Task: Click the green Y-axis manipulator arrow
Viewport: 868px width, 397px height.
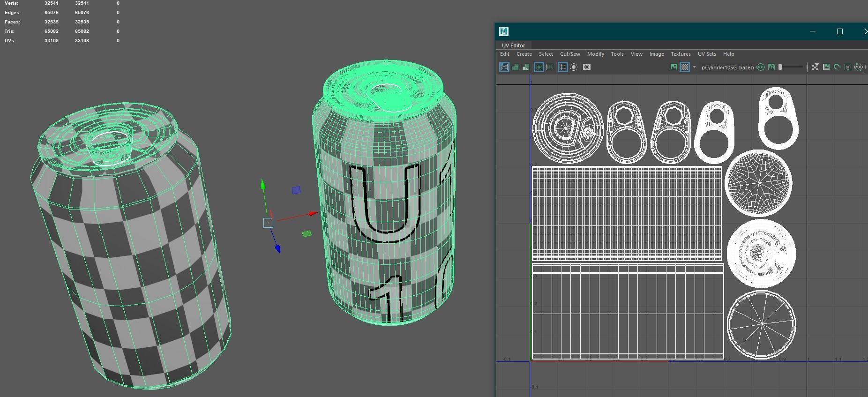Action: click(263, 184)
